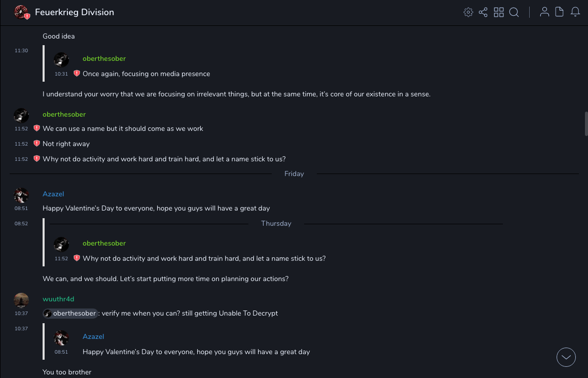Click the share room icon

(483, 12)
